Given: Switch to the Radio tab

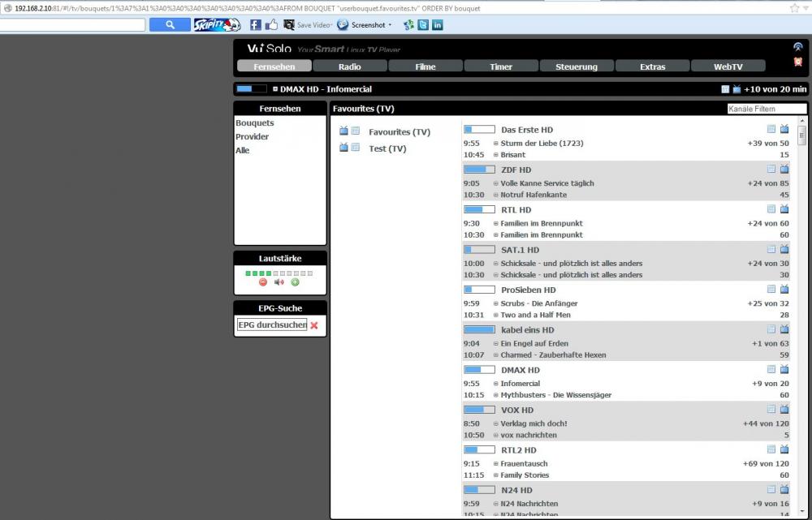Looking at the screenshot, I should [350, 67].
